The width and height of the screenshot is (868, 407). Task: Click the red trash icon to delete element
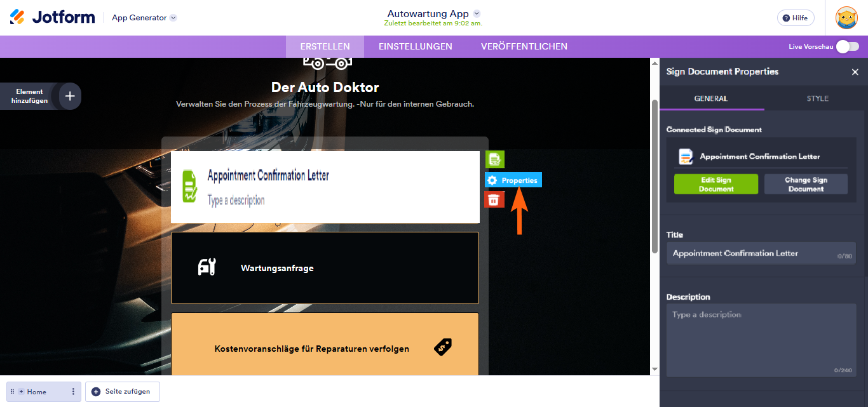click(494, 199)
